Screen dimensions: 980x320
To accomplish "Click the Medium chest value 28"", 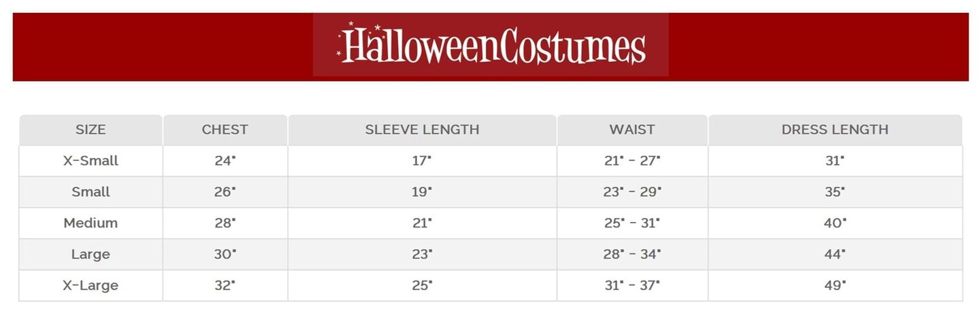I will [225, 223].
